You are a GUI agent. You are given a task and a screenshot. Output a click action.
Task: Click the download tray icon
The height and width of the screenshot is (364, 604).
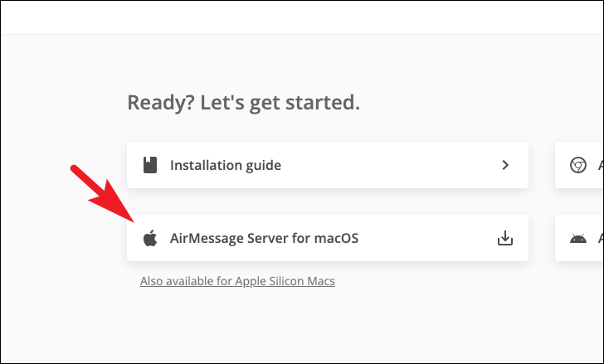click(x=505, y=238)
